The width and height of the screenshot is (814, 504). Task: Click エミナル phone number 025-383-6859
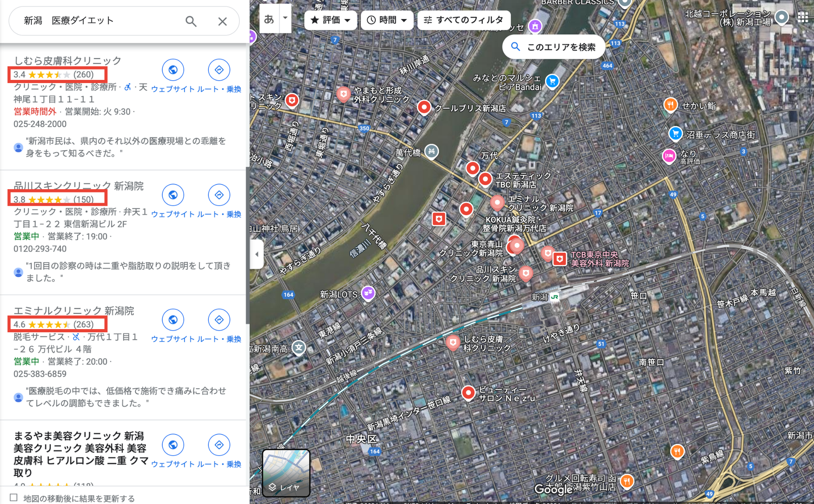(x=40, y=374)
